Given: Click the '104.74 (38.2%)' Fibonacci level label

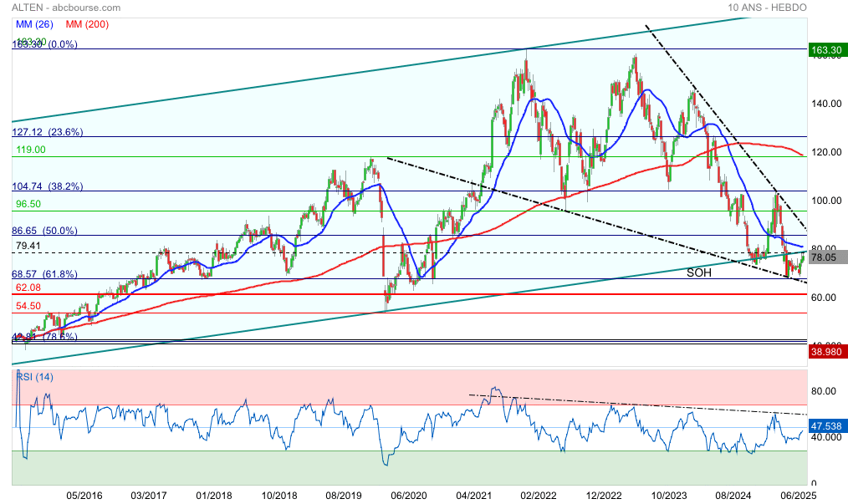Looking at the screenshot, I should (x=48, y=186).
